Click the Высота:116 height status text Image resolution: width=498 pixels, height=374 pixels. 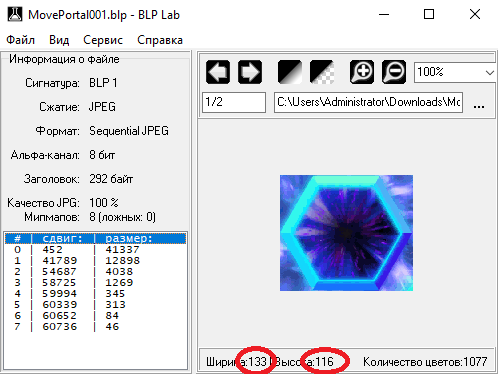[x=304, y=362]
